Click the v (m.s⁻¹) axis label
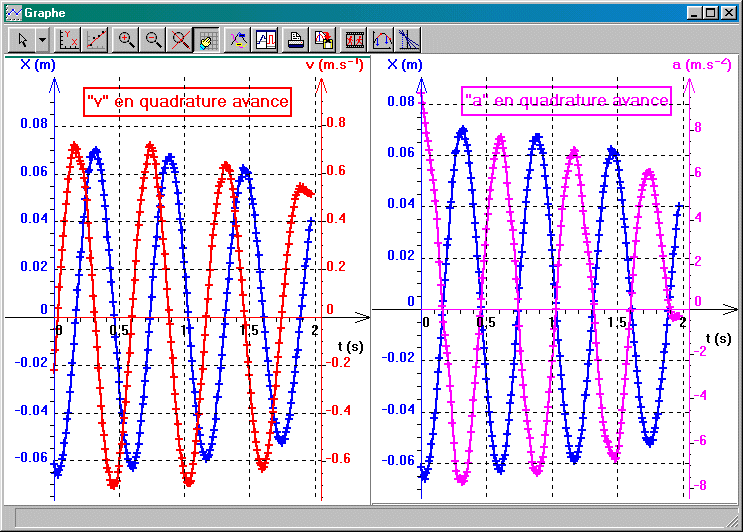The image size is (743, 532). 333,65
